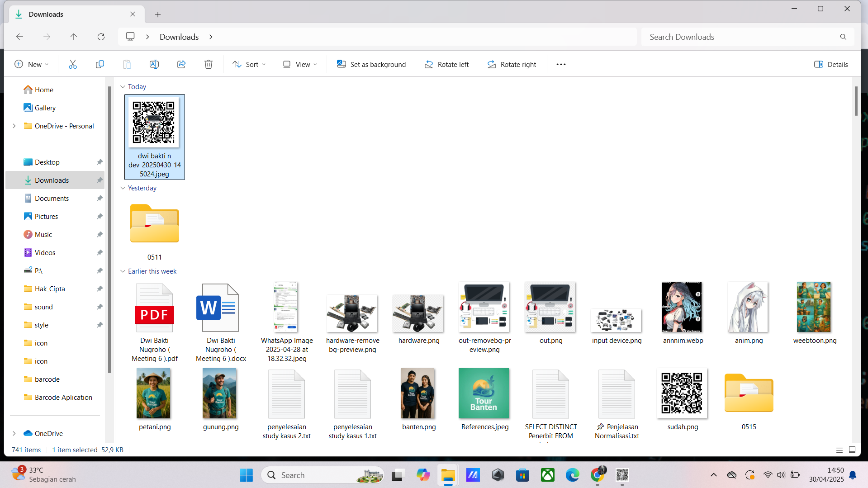The width and height of the screenshot is (868, 488).
Task: Collapse the Earlier this week group
Action: coord(123,271)
